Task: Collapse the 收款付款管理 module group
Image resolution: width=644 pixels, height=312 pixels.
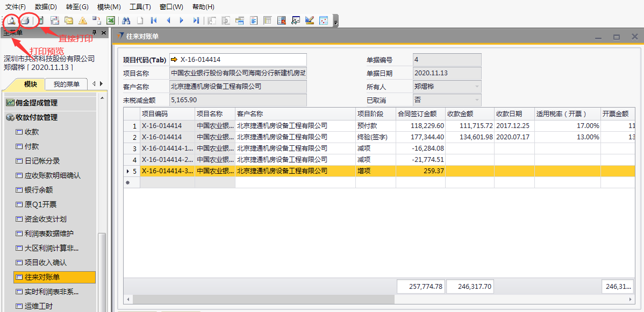Action: coord(10,117)
